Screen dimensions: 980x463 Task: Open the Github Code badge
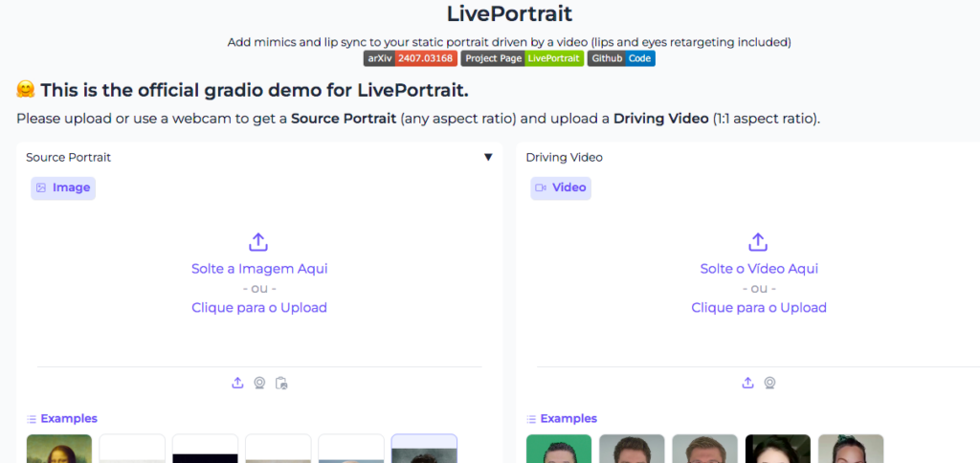coord(621,58)
